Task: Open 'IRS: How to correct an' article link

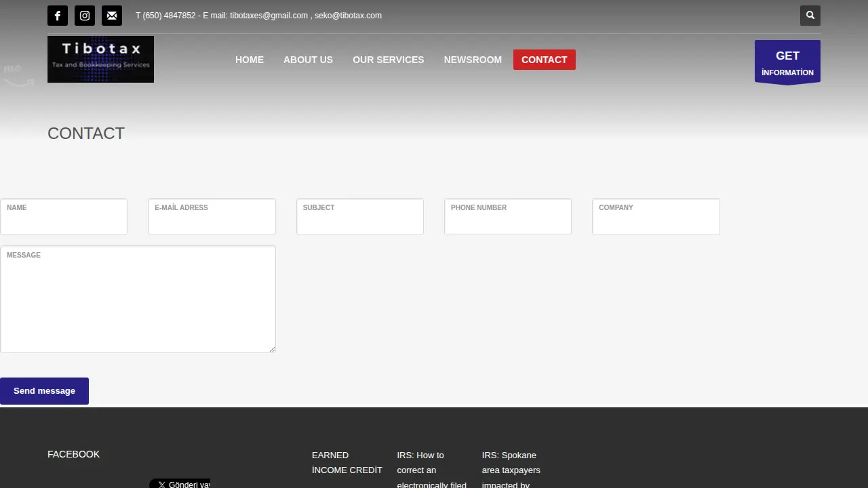Action: tap(431, 470)
